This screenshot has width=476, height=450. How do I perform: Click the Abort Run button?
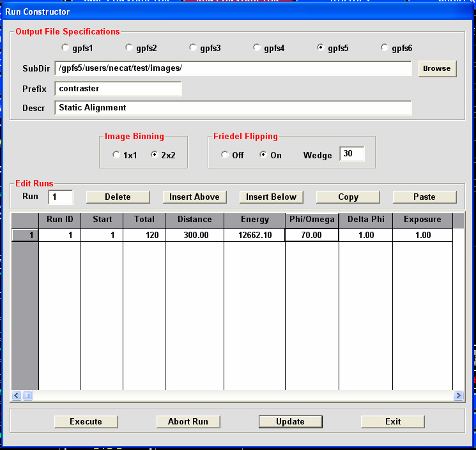[x=188, y=421]
